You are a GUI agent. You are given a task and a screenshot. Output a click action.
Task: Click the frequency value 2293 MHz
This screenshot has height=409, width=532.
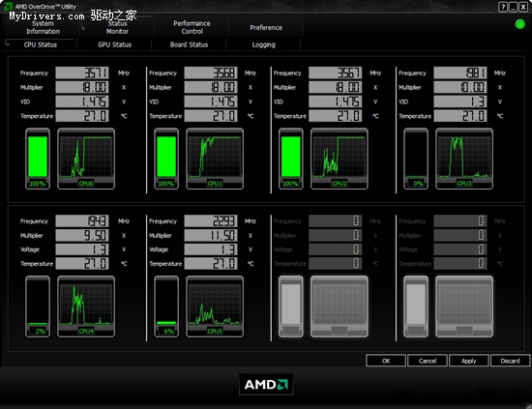coord(211,220)
